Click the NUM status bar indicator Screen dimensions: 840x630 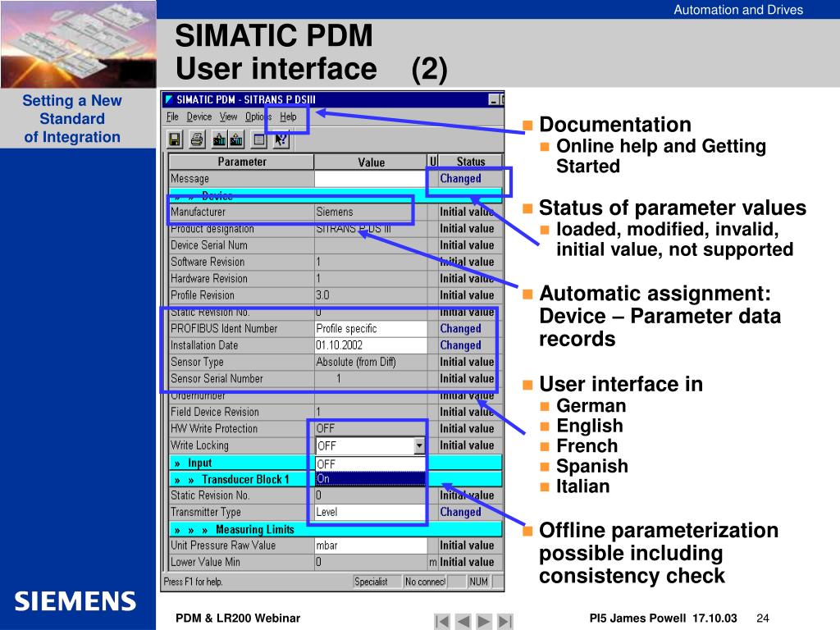click(478, 582)
